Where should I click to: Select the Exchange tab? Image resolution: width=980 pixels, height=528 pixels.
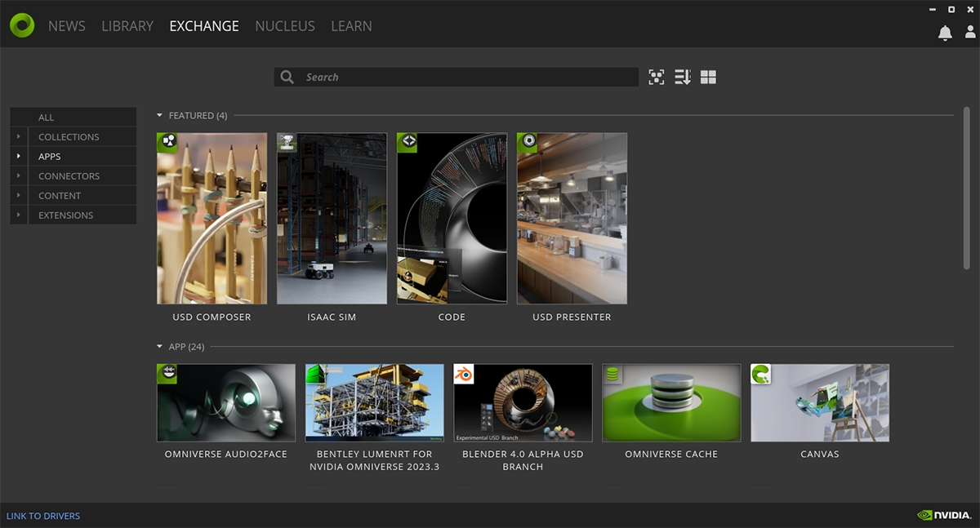[204, 26]
